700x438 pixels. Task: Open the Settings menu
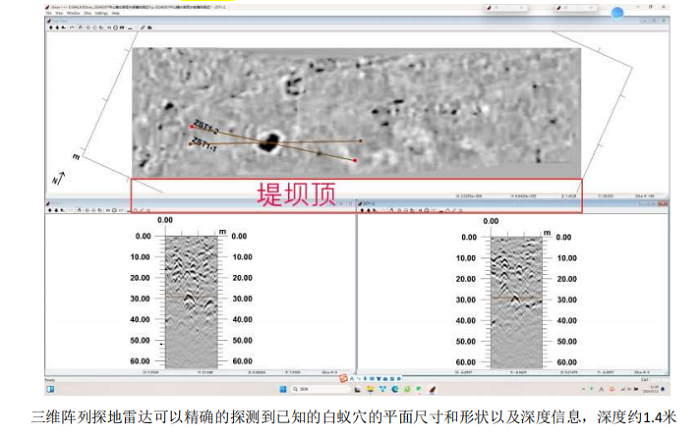tap(101, 14)
